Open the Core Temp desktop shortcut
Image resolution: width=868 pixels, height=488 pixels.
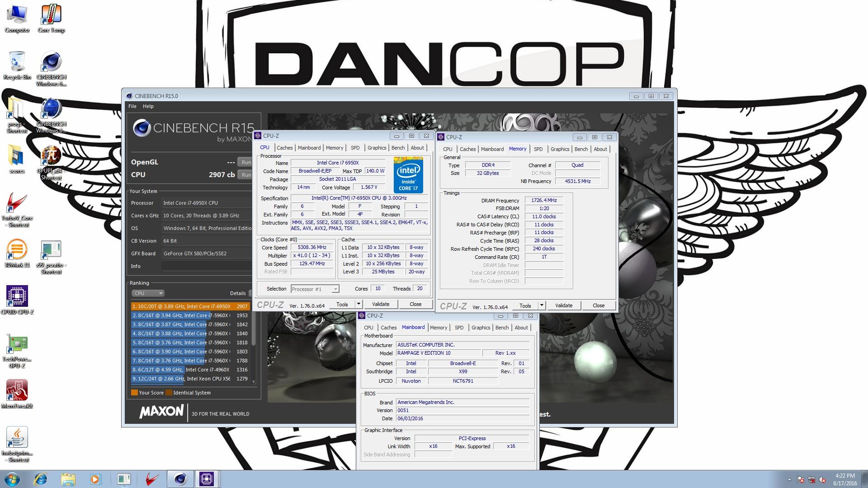[x=51, y=19]
